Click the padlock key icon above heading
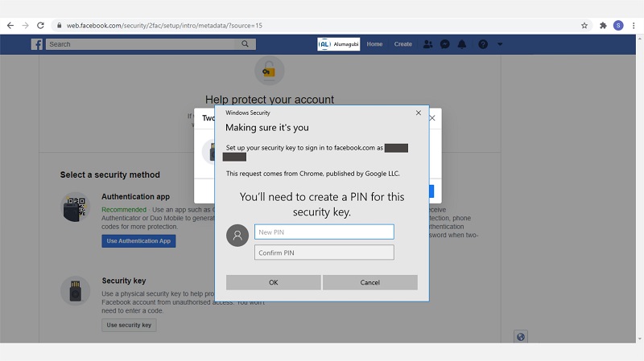The height and width of the screenshot is (361, 644). pyautogui.click(x=270, y=71)
